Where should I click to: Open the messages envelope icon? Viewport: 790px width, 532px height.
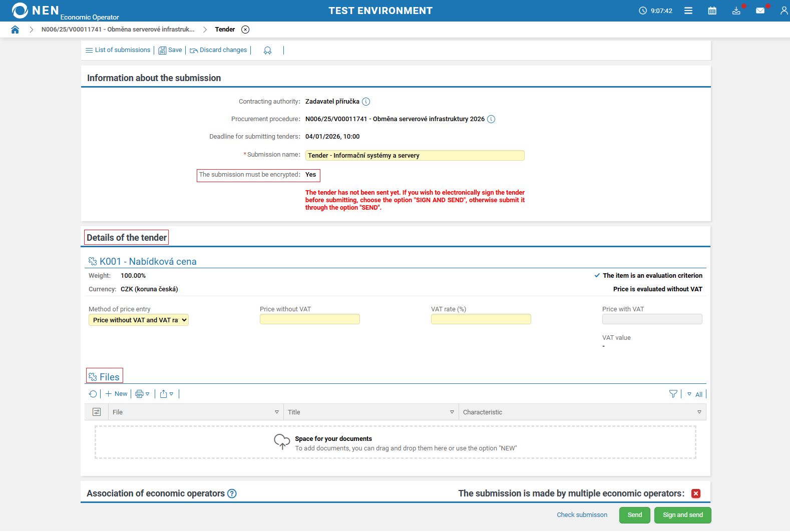coord(760,11)
